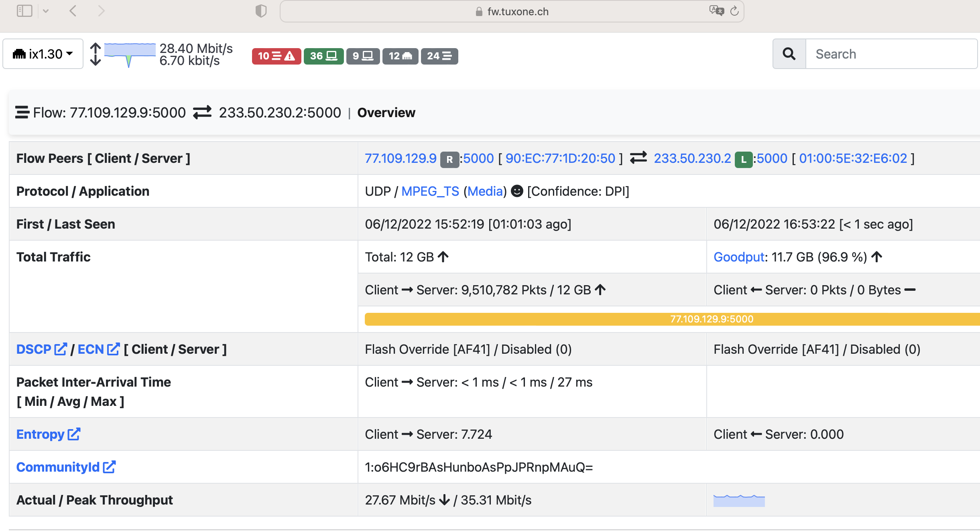The width and height of the screenshot is (980, 531).
Task: Open the ix1.30 interface dropdown
Action: pos(43,54)
